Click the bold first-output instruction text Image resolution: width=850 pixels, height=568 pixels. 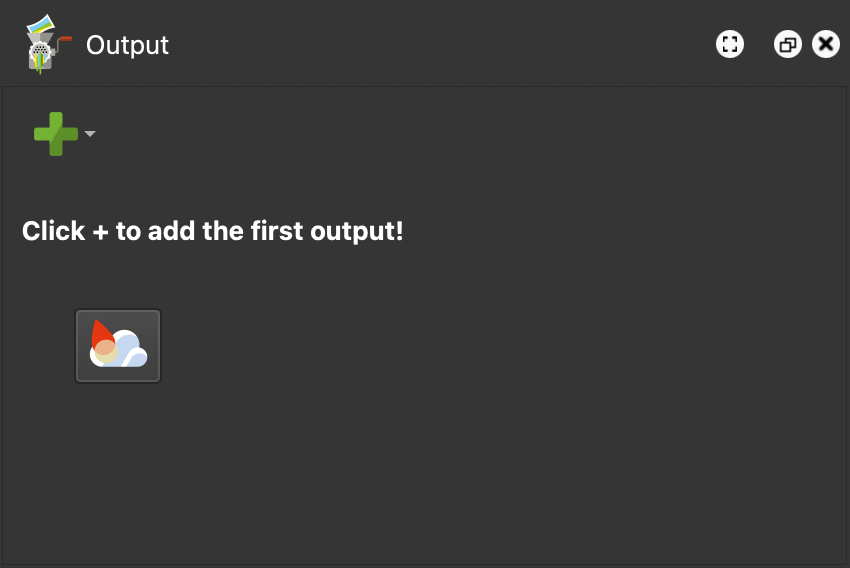pos(212,231)
